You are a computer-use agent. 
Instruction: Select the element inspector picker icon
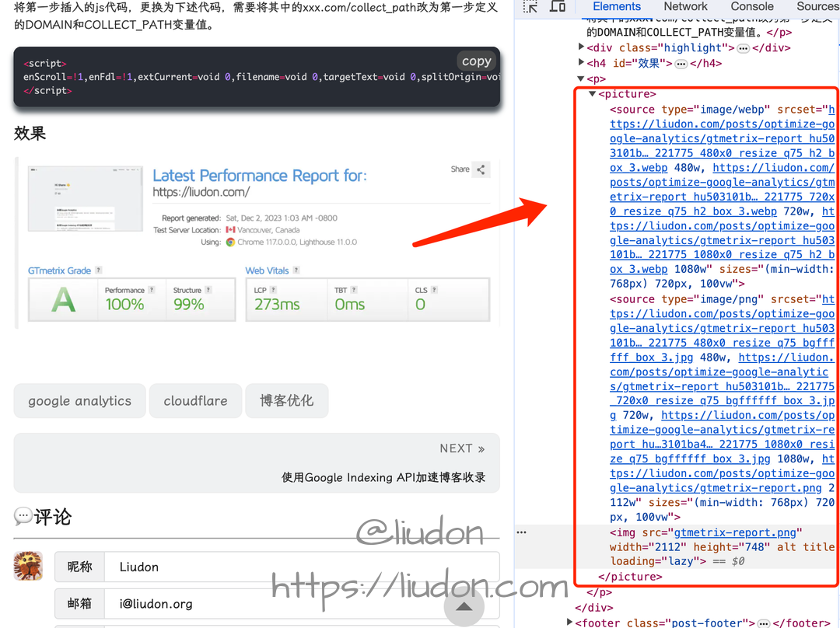coord(530,6)
